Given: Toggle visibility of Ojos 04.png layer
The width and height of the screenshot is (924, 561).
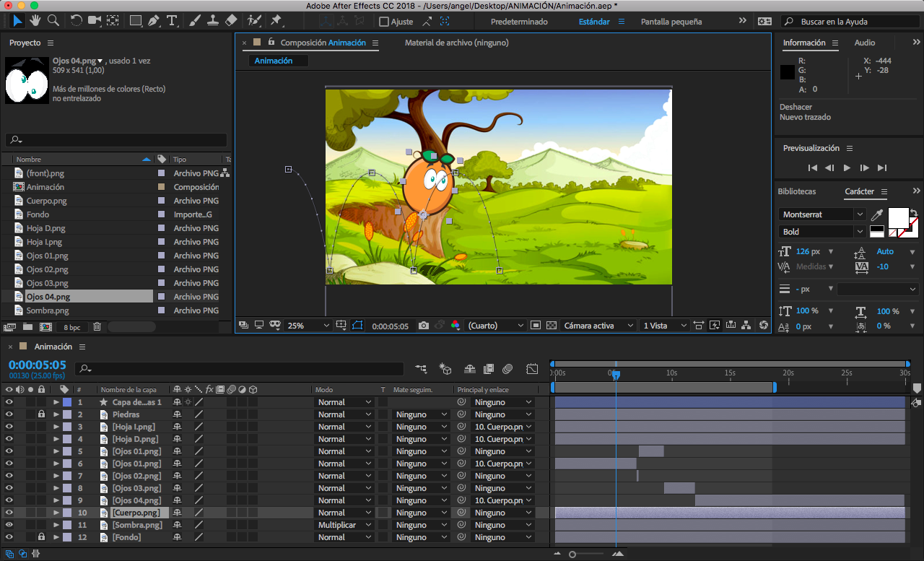Looking at the screenshot, I should 9,500.
